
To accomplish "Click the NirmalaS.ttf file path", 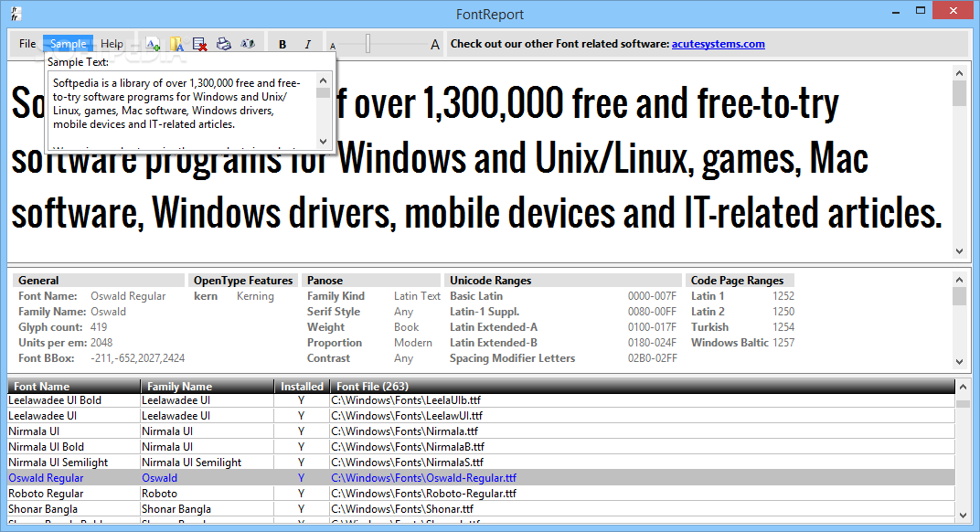I will tap(408, 463).
